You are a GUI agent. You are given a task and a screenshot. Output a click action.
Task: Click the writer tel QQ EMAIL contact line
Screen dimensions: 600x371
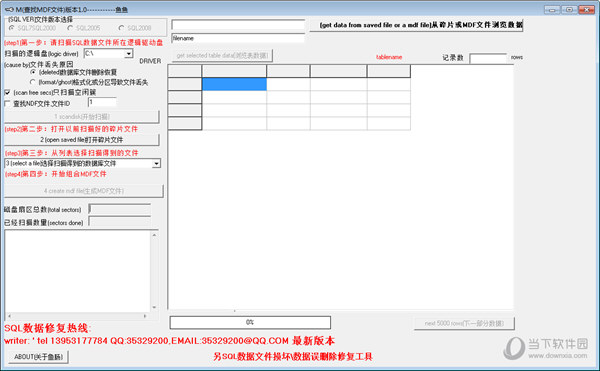tap(170, 340)
